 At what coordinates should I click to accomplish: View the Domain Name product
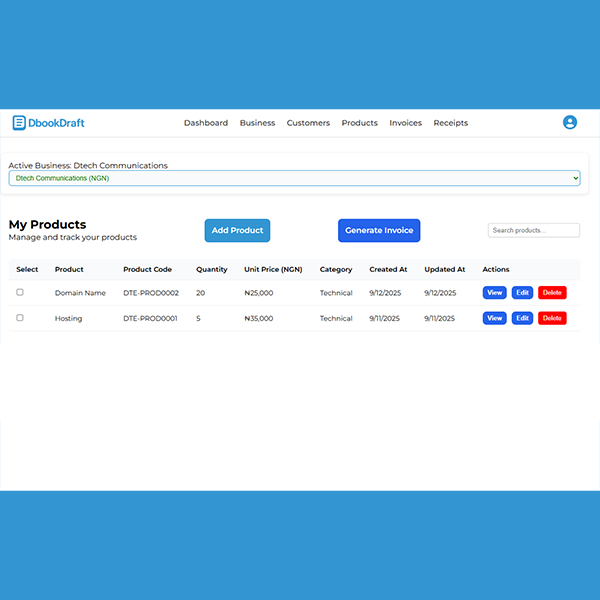click(x=495, y=293)
